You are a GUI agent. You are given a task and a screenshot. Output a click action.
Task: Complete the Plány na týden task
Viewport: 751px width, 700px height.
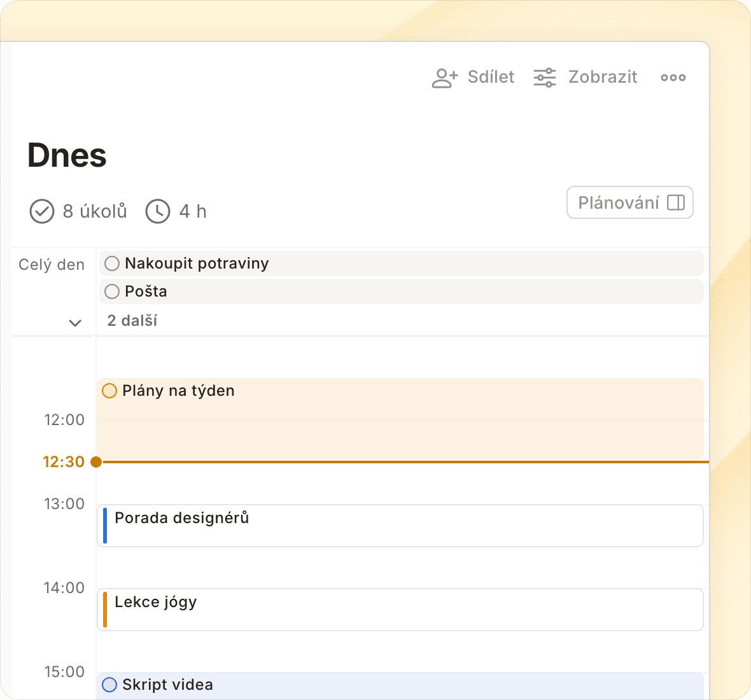pyautogui.click(x=109, y=391)
